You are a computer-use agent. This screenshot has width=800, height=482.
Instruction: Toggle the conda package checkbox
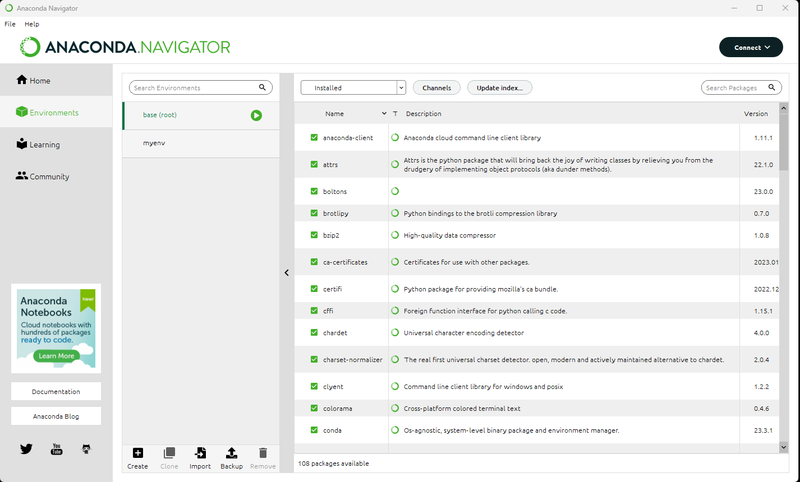(x=314, y=430)
